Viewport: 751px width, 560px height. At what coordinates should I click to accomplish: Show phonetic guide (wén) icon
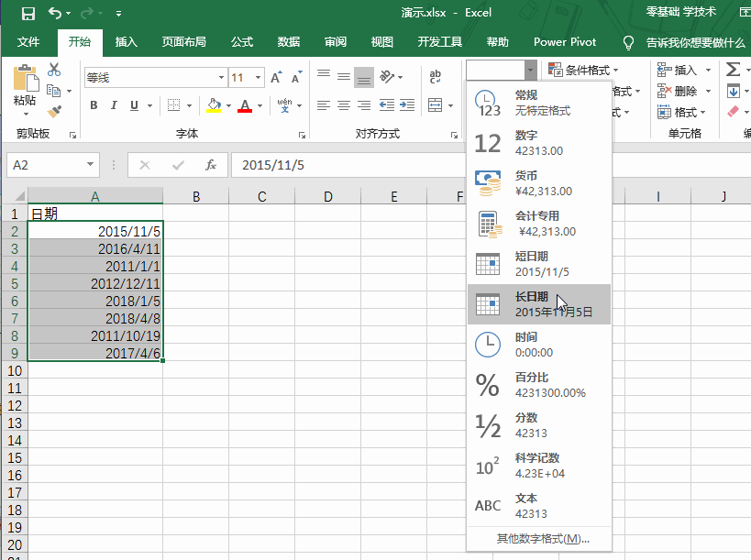click(x=284, y=105)
